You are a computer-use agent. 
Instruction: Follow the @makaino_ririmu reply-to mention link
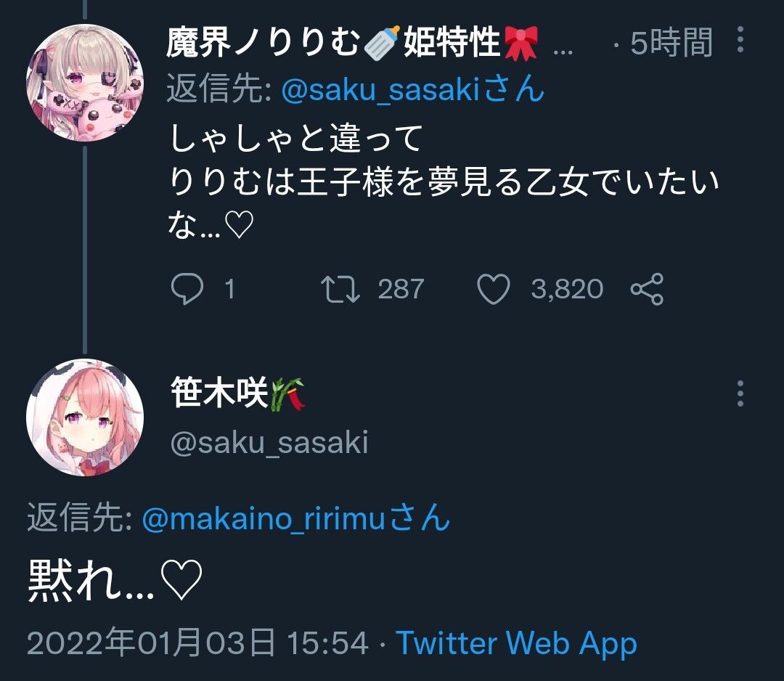[296, 518]
